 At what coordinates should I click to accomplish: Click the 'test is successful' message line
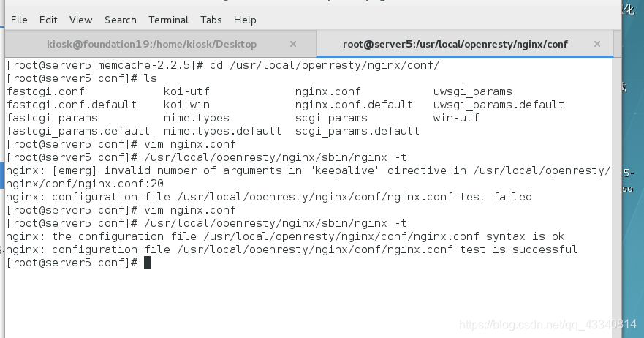pos(291,249)
